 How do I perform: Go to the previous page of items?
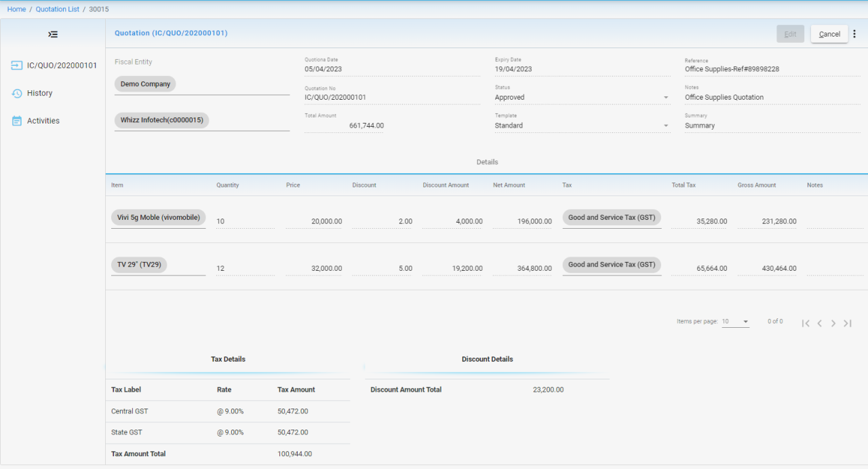[819, 323]
